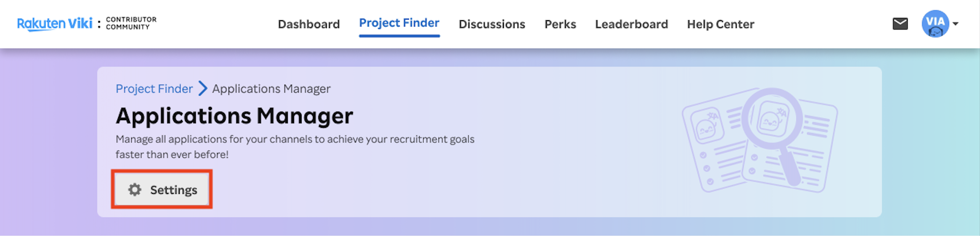
Task: Open the Dashboard menu item
Action: click(309, 24)
